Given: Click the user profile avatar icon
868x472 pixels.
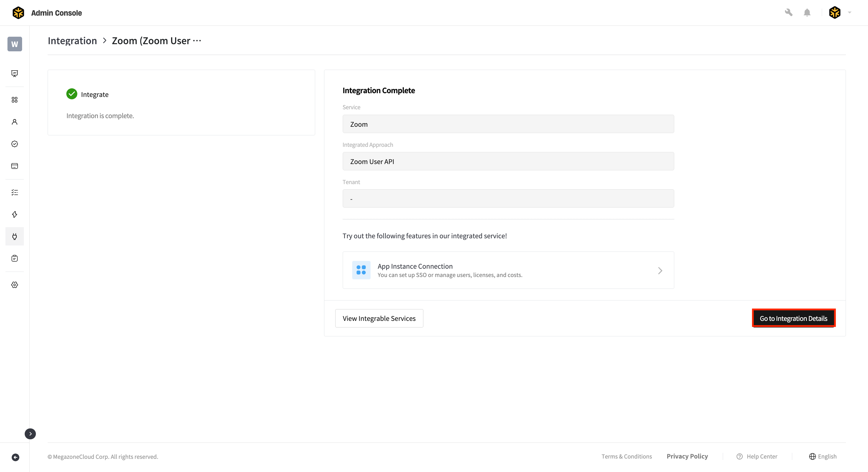Looking at the screenshot, I should [x=835, y=12].
